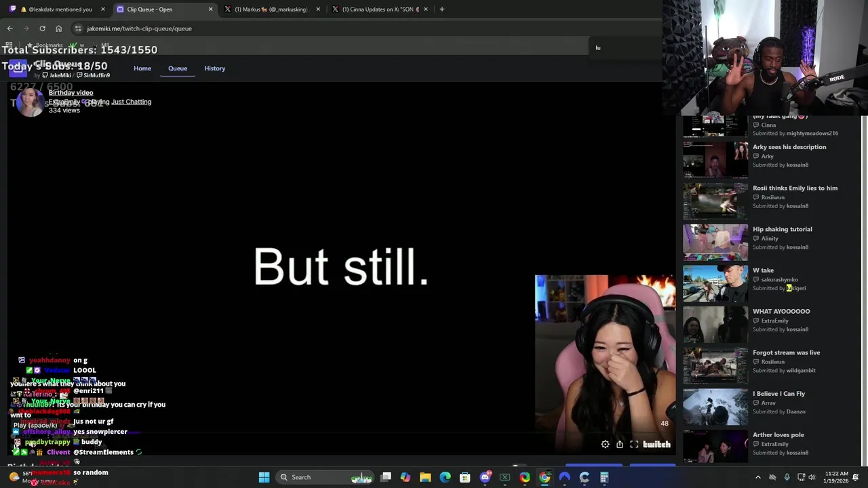Select the Rosii thinks Emily lies clip thumbnail

coord(715,201)
